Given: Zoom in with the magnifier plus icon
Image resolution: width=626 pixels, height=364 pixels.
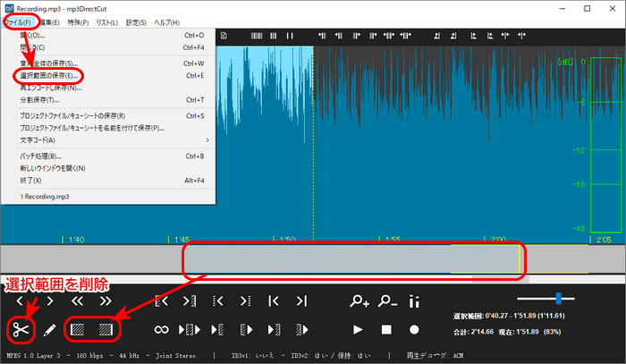Looking at the screenshot, I should coord(360,301).
